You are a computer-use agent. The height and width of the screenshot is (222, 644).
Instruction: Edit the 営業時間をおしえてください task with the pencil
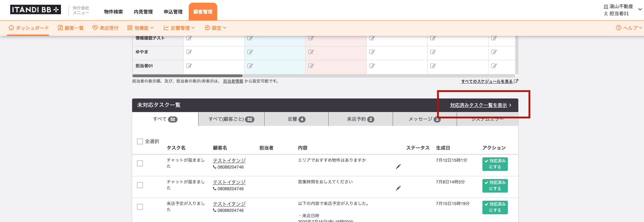click(x=398, y=188)
